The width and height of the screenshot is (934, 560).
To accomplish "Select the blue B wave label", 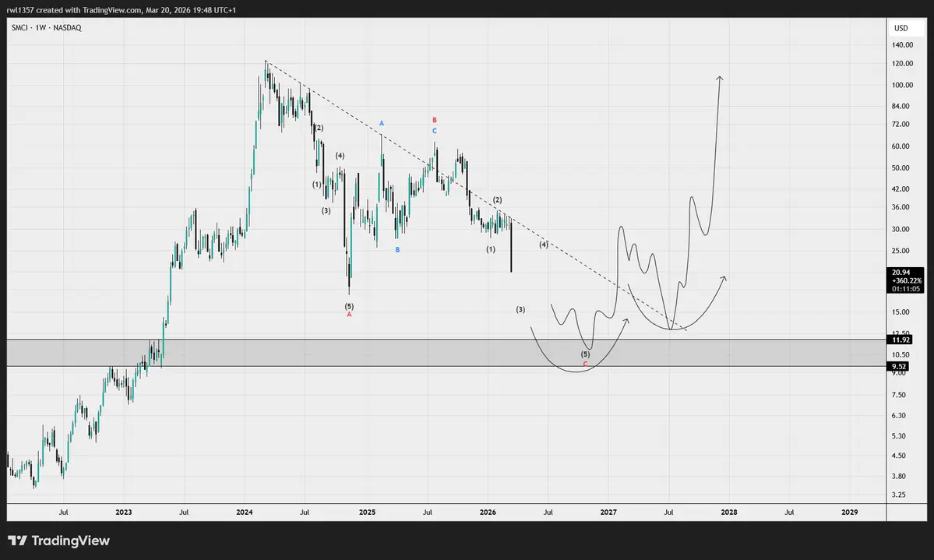I will (x=397, y=250).
